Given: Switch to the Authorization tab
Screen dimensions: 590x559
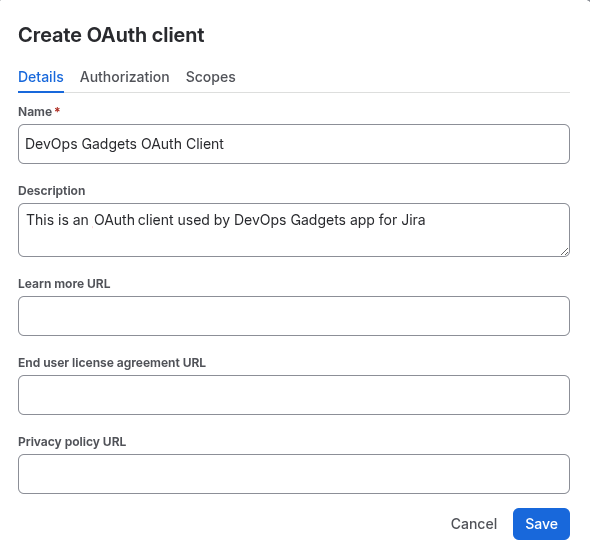Looking at the screenshot, I should [125, 77].
